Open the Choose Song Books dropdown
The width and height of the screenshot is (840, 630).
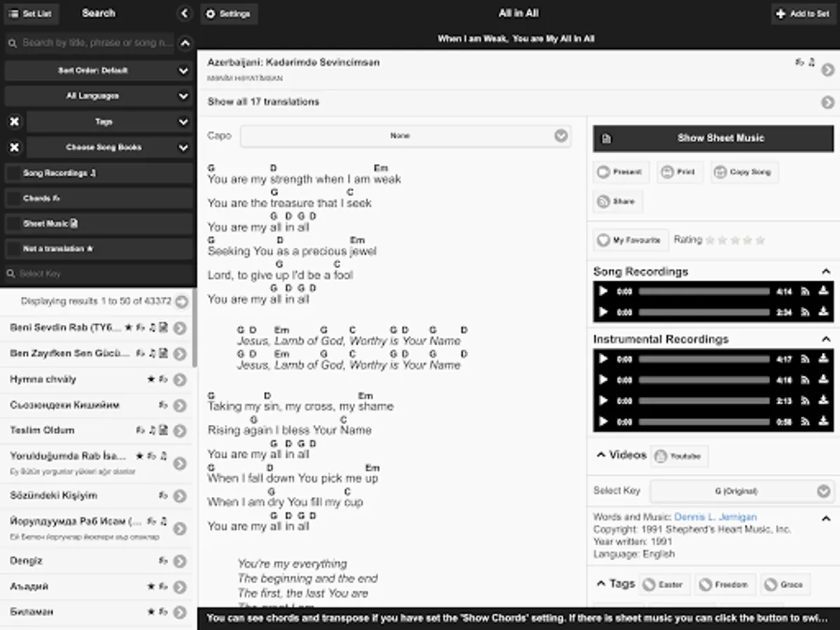pos(109,148)
